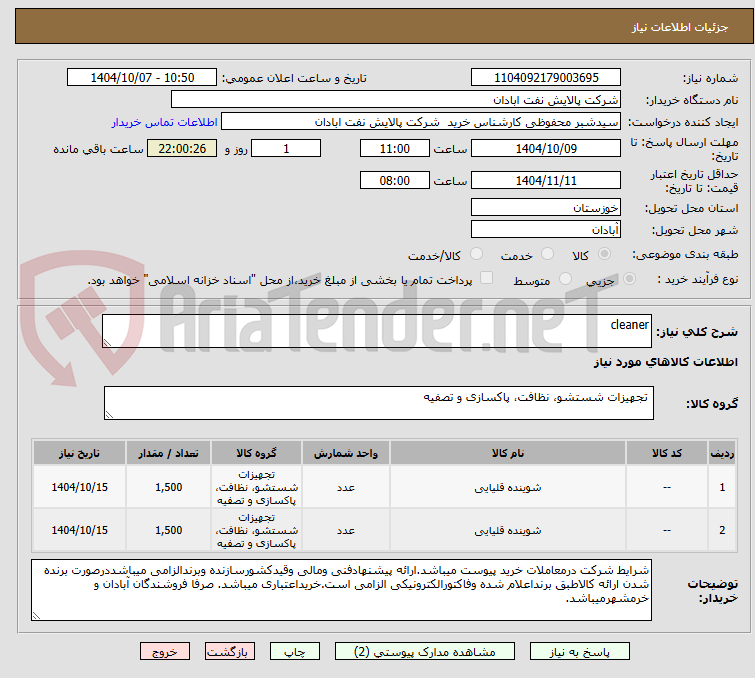Click the deadline time field 11:00
The width and height of the screenshot is (755, 678).
click(x=395, y=148)
